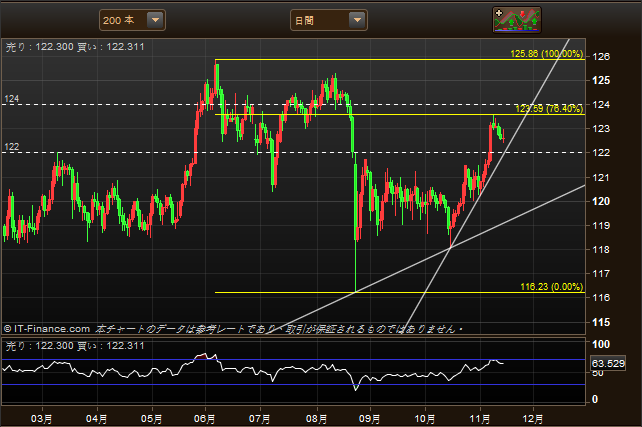Click the 12月 time axis label
This screenshot has height=427, width=642.
533,419
